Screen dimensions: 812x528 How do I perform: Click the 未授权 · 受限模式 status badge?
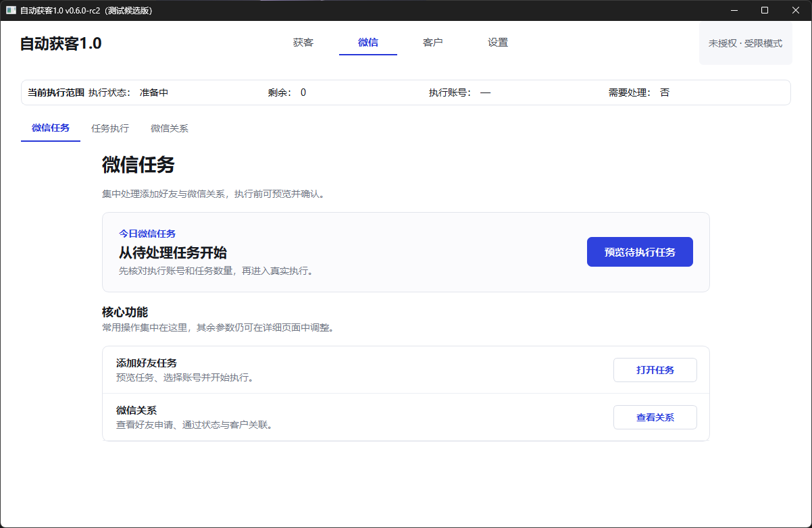[x=745, y=43]
